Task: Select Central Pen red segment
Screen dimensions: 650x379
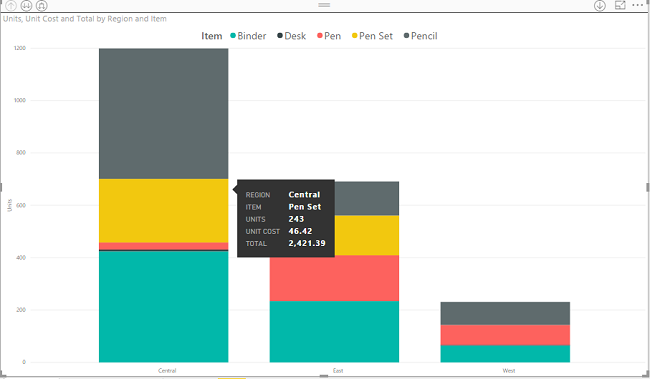Action: [163, 246]
